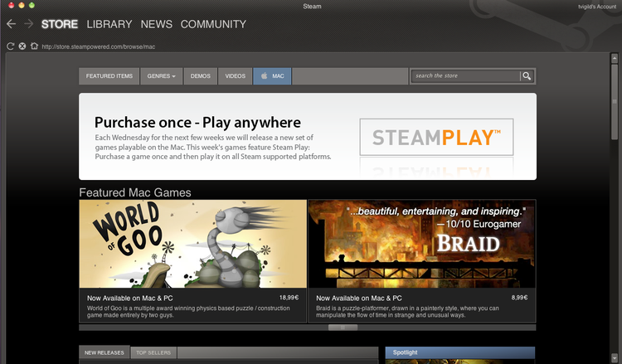Go back with the left arrow

click(11, 24)
